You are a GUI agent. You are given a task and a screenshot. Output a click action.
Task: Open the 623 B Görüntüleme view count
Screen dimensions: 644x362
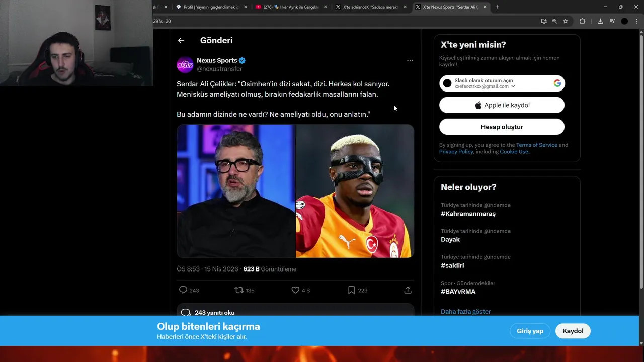tap(270, 269)
